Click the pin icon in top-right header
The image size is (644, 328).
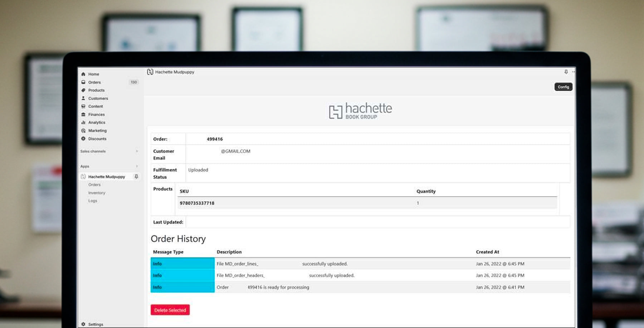[x=566, y=72]
